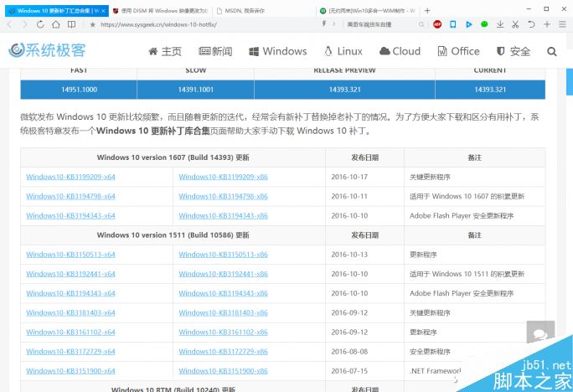The height and width of the screenshot is (392, 573).
Task: Click the 系统极客 site logo
Action: pyautogui.click(x=47, y=50)
